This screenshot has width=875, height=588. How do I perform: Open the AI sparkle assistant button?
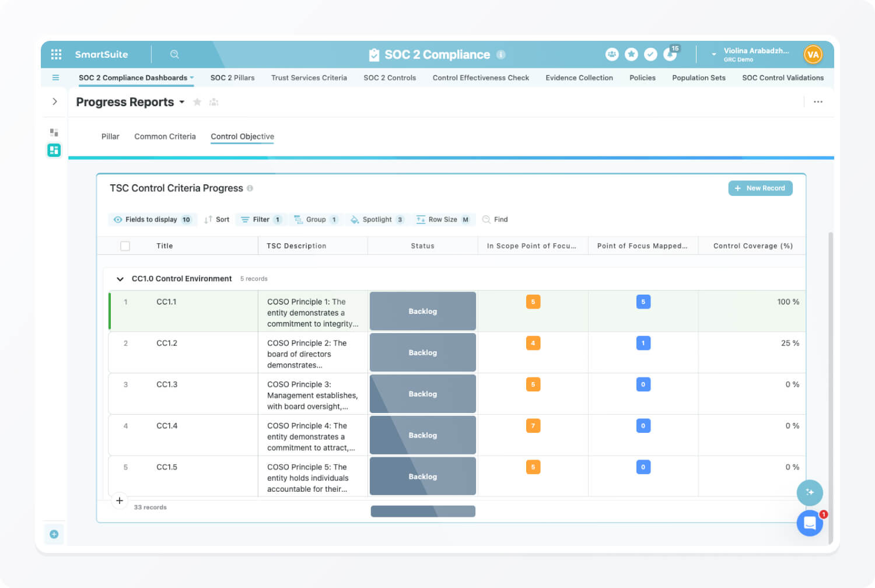click(x=810, y=492)
